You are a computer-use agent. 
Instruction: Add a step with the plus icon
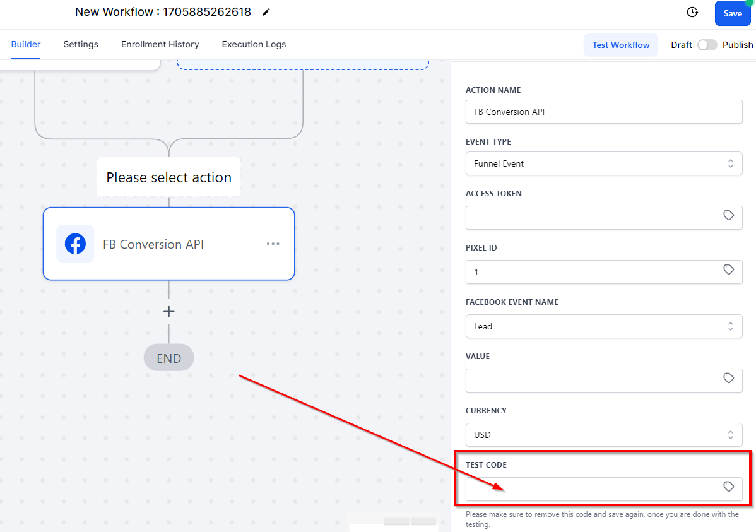click(168, 312)
